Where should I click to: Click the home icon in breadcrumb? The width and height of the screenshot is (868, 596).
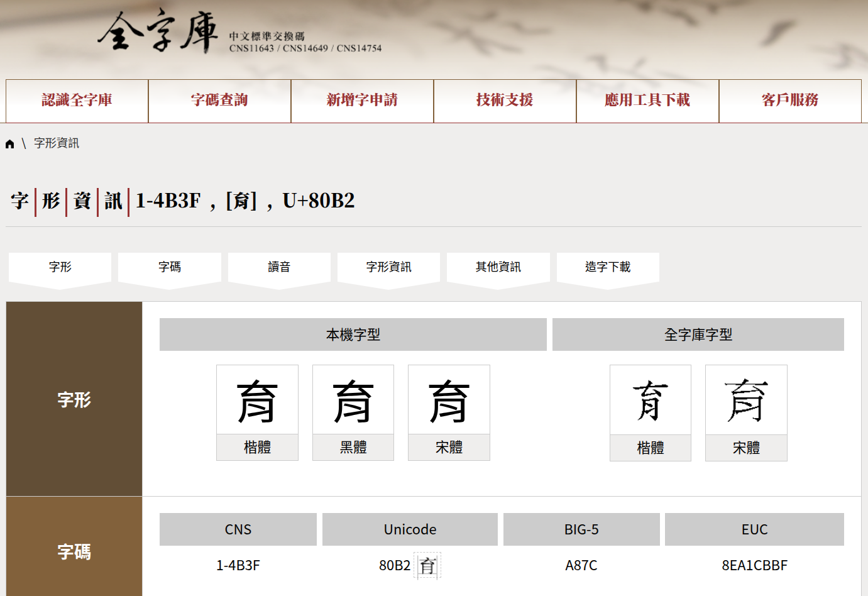pos(9,144)
